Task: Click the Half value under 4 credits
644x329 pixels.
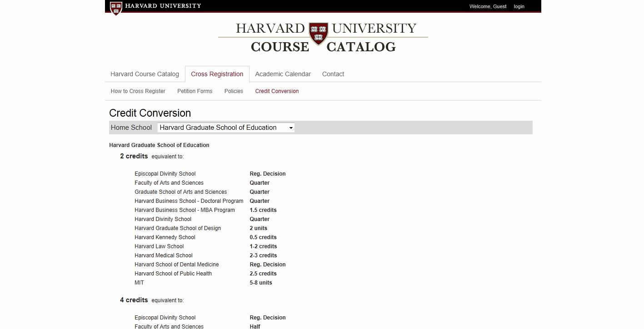Action: click(255, 326)
